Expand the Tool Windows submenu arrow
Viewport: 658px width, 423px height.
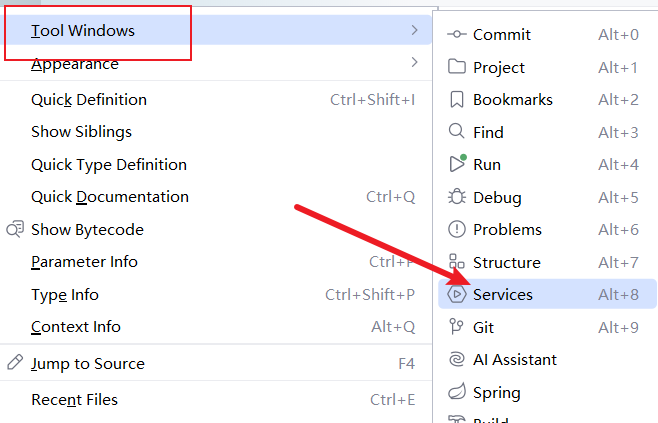click(414, 31)
